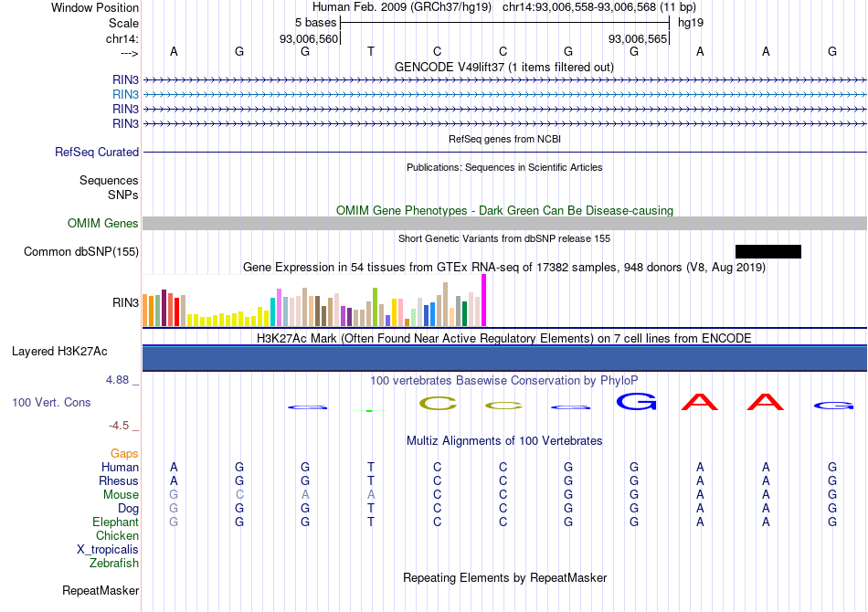Open the Common dbSNP(155) track label
Viewport: 868px width, 612px height.
80,252
